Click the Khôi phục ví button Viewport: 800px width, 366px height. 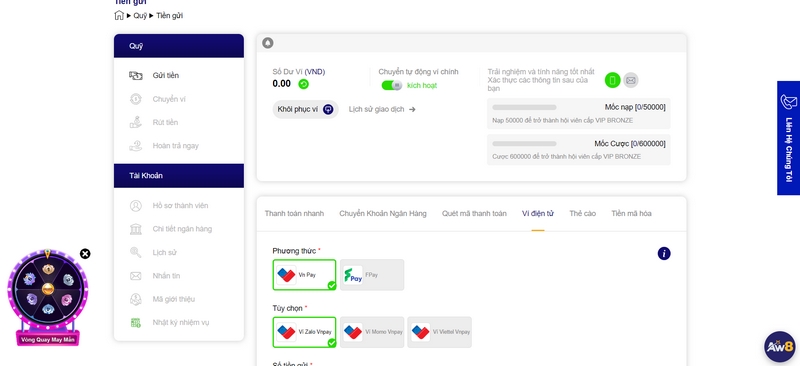pos(305,109)
